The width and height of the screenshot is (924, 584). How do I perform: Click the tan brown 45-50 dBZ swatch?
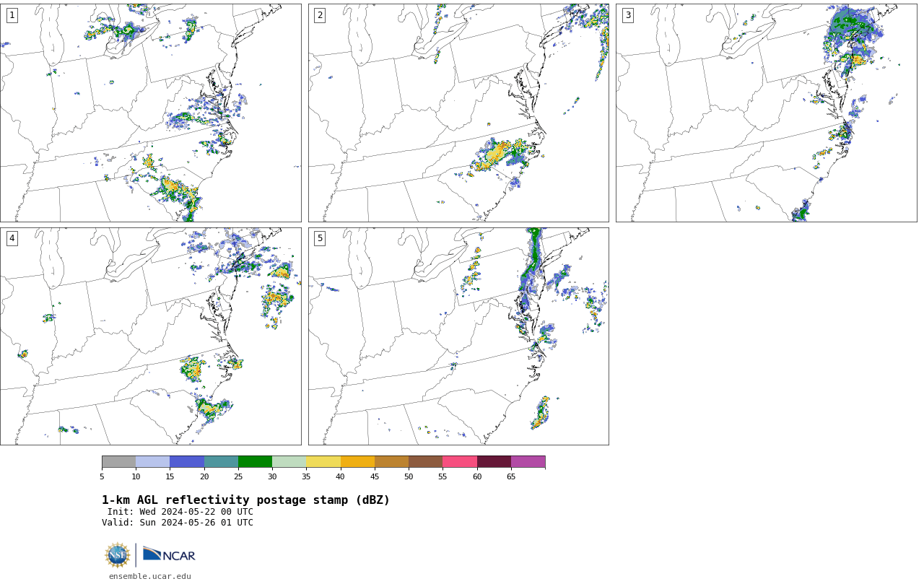[x=391, y=462]
